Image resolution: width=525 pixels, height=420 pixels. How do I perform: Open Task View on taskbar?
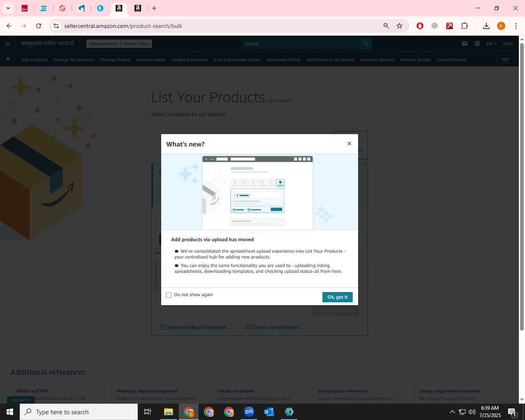[x=148, y=412]
